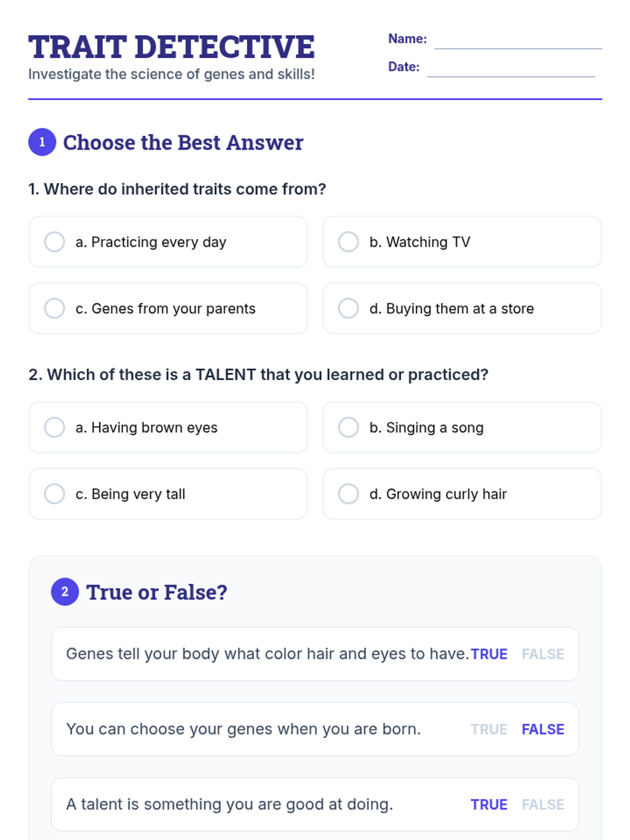Viewport: 630px width, 840px height.
Task: Select TRUE for the talent statement
Action: tap(489, 804)
